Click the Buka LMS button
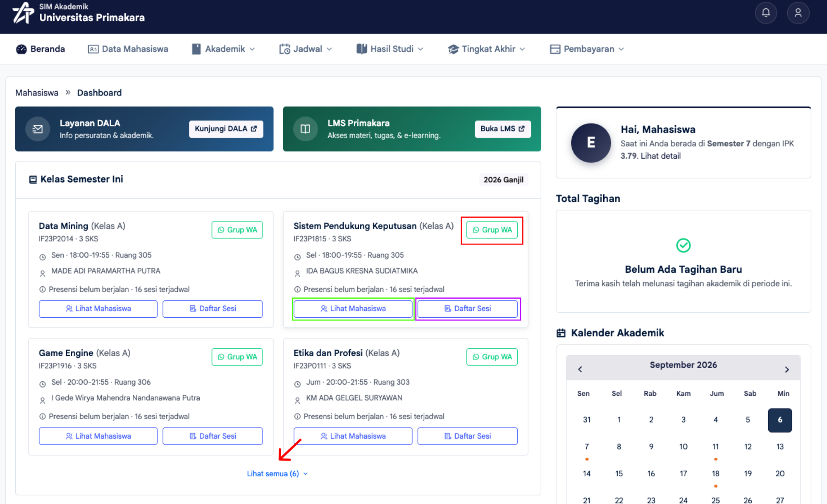 pyautogui.click(x=503, y=129)
